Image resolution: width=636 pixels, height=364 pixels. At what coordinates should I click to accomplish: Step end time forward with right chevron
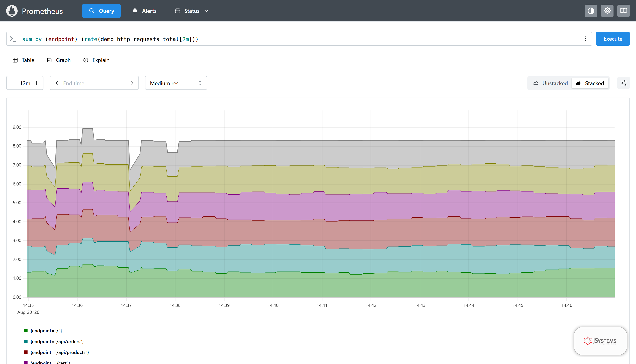coord(132,83)
